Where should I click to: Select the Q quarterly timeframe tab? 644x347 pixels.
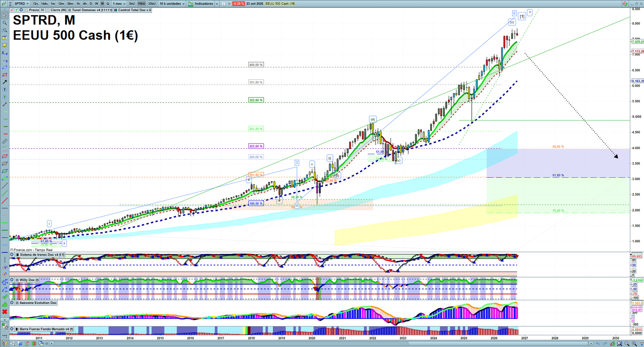tap(108, 4)
